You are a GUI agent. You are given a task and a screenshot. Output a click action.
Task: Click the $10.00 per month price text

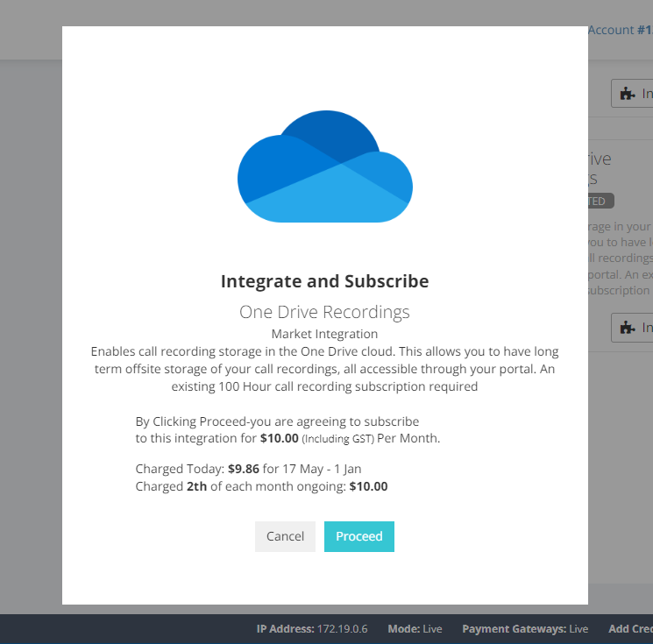[280, 438]
